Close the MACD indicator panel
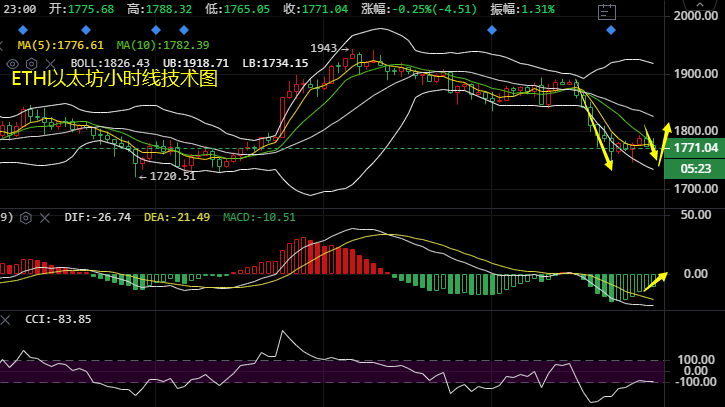This screenshot has width=725, height=407. tap(44, 217)
